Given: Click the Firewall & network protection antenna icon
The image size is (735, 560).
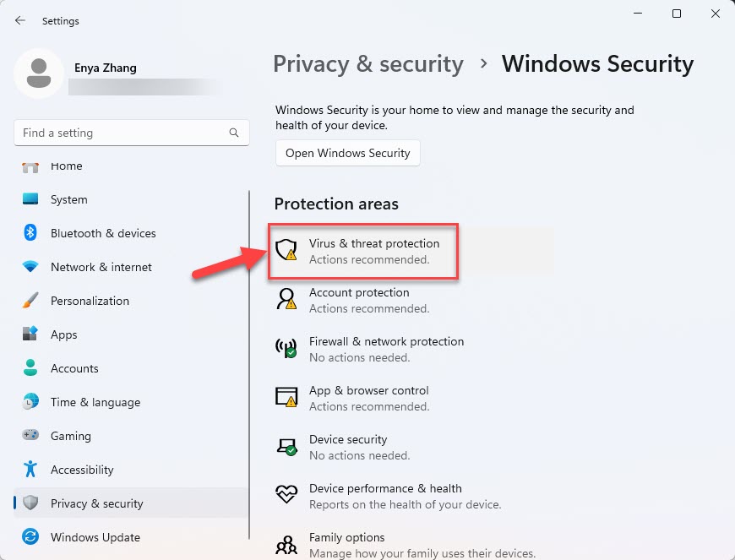Looking at the screenshot, I should [x=286, y=348].
